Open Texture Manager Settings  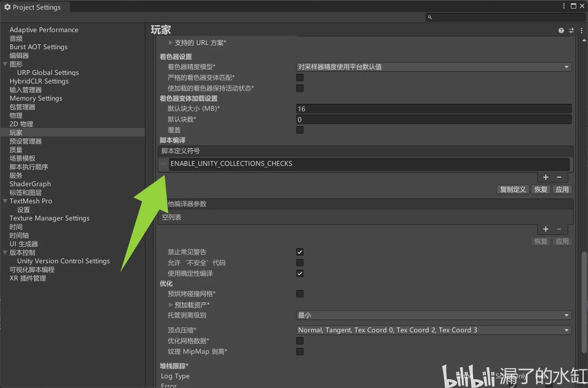(x=50, y=218)
